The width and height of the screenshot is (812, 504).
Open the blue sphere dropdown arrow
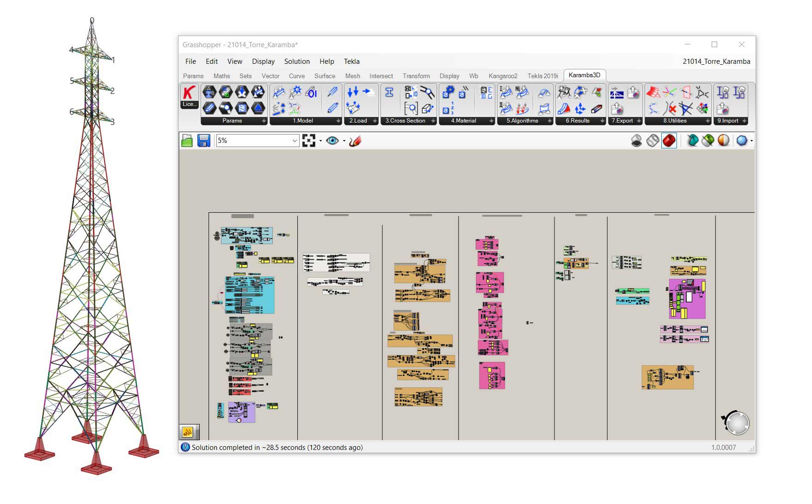(x=751, y=141)
